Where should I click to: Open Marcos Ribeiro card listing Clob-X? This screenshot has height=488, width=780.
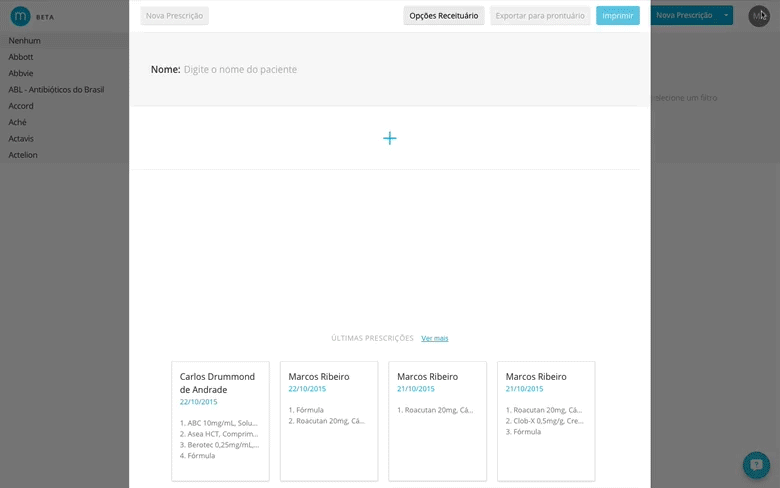[546, 421]
